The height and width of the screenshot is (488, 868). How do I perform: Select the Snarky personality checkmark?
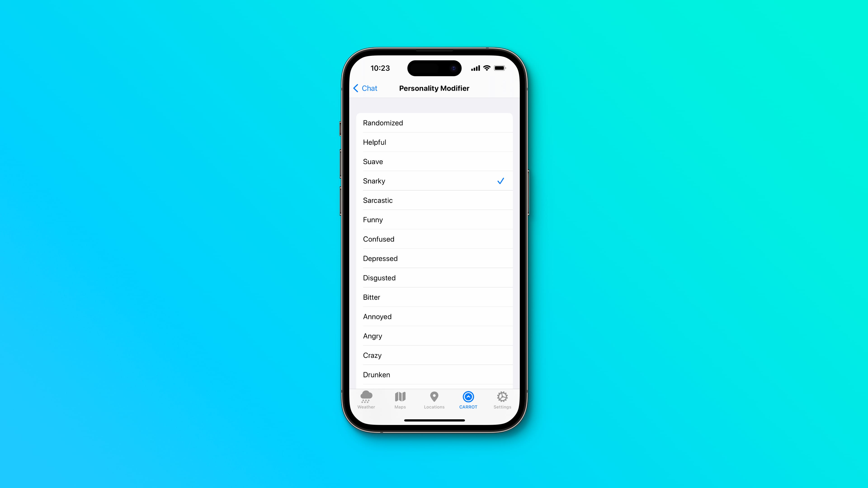(x=501, y=181)
